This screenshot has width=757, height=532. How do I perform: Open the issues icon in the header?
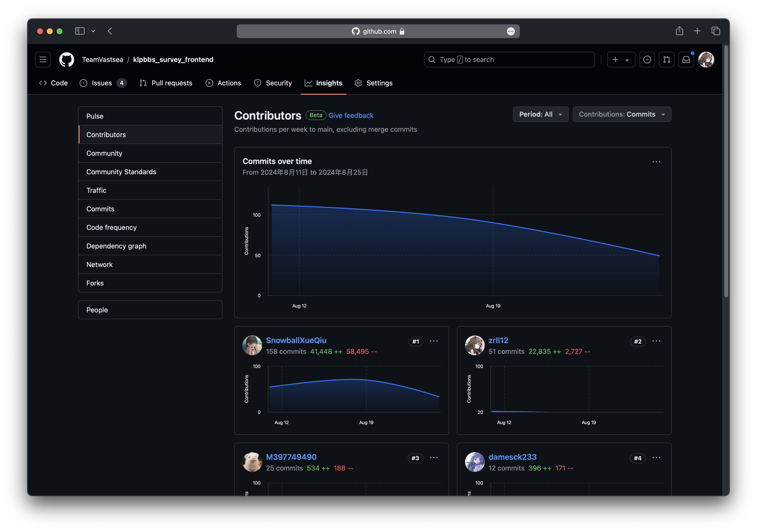click(647, 60)
